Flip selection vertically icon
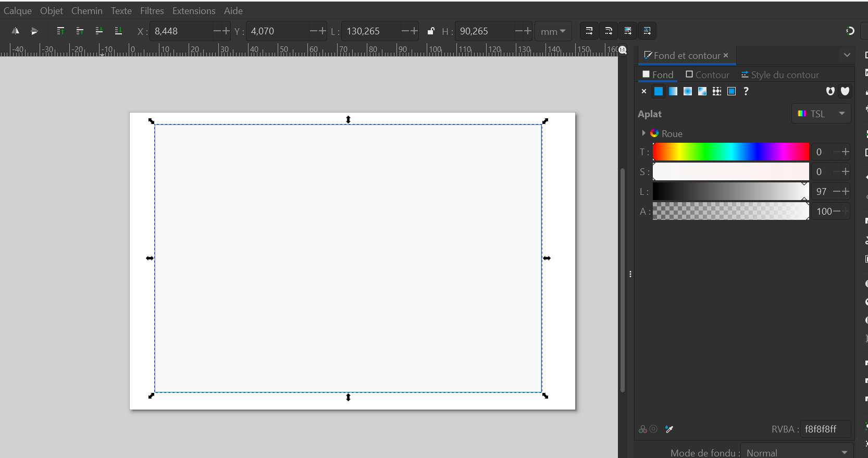The image size is (868, 458). pos(34,31)
